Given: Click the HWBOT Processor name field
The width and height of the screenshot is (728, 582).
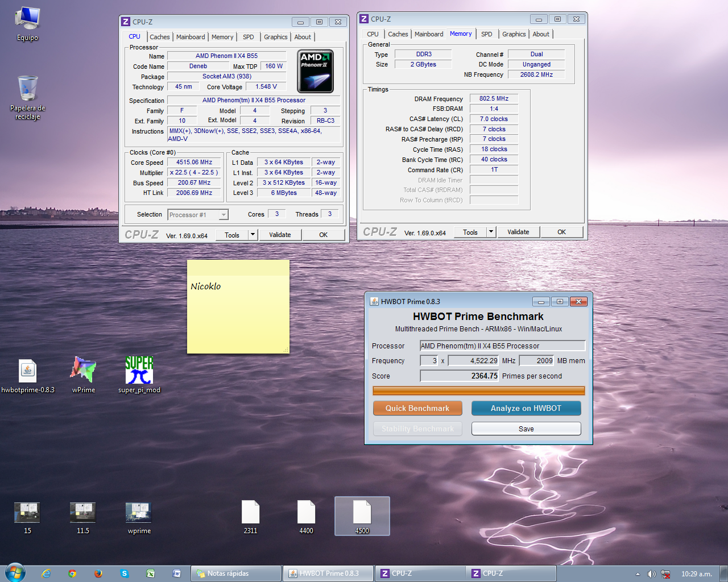Looking at the screenshot, I should [503, 346].
